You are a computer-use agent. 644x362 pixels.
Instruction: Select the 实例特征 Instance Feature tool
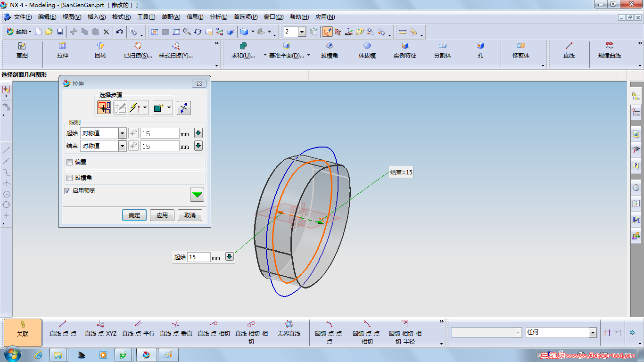point(405,50)
